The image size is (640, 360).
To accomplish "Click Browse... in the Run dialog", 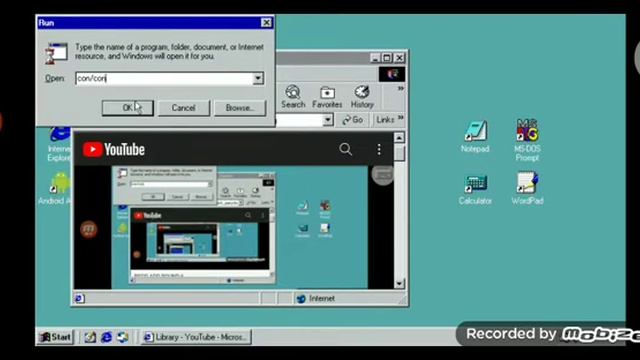I will 240,108.
